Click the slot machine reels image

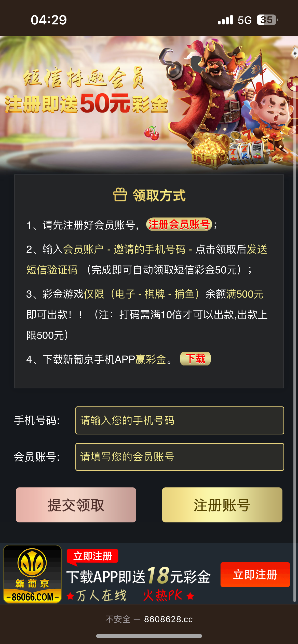(249, 152)
